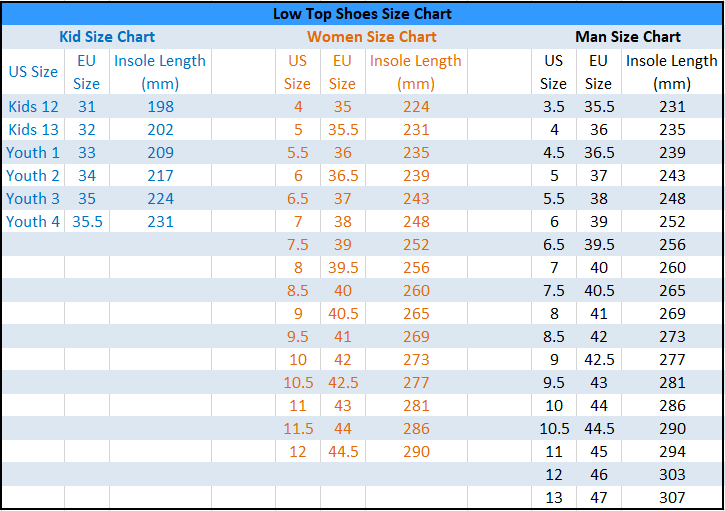The width and height of the screenshot is (725, 511).
Task: Click women's EU size 40.5 cell
Action: pos(342,314)
